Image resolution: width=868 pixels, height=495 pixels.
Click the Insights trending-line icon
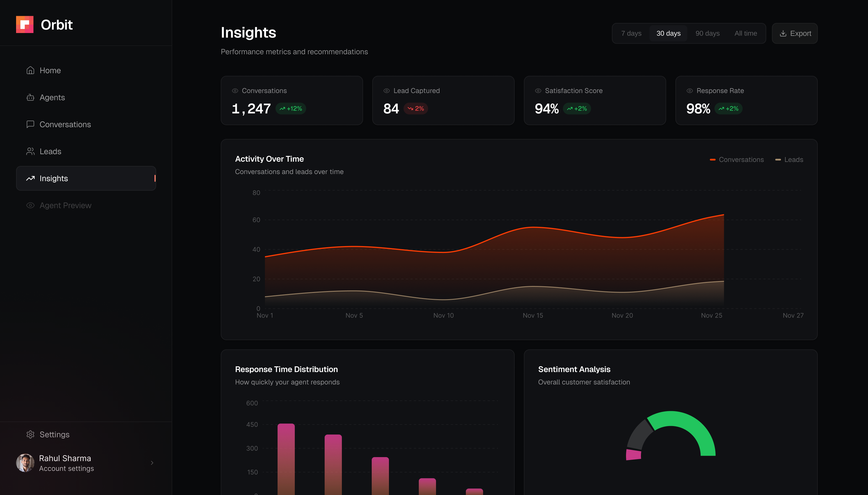[x=30, y=178]
